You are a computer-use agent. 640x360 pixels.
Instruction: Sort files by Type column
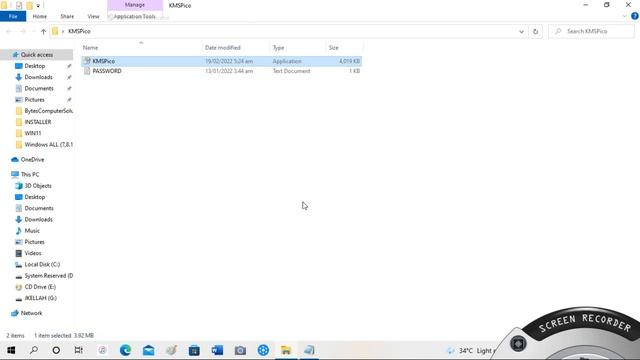[x=297, y=48]
